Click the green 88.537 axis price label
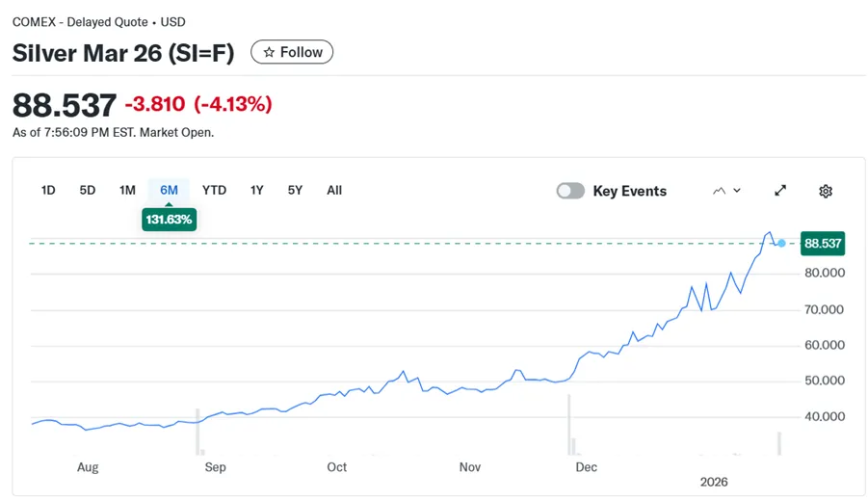Screen dimensions: 868x500 pos(823,244)
